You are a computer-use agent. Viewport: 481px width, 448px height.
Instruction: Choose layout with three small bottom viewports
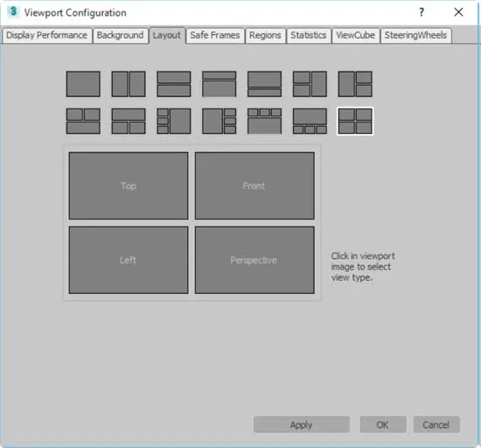(310, 121)
